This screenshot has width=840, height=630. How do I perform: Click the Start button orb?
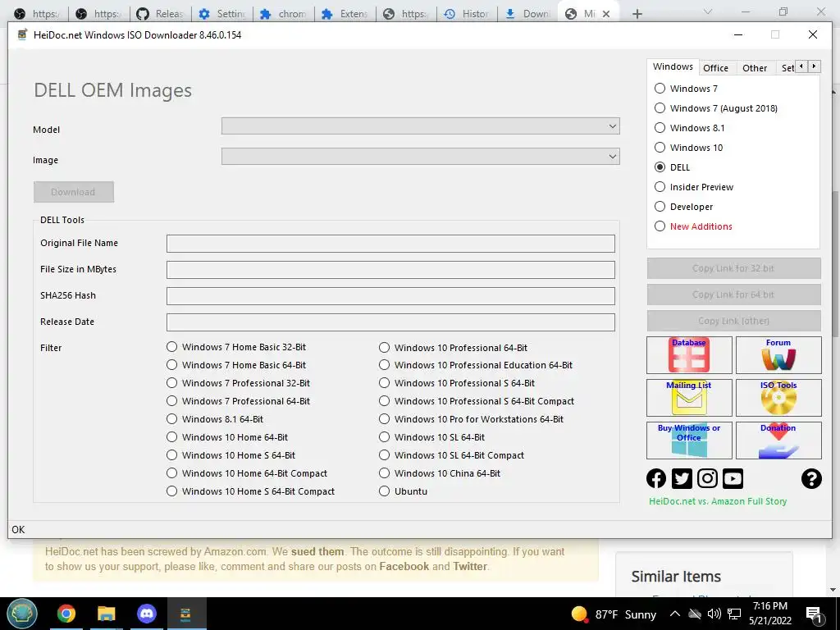click(x=22, y=614)
